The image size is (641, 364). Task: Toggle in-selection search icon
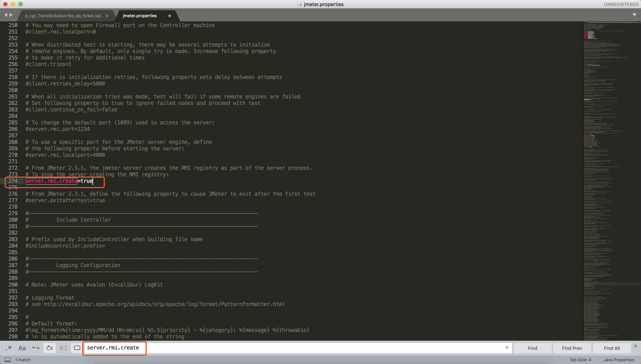(63, 348)
